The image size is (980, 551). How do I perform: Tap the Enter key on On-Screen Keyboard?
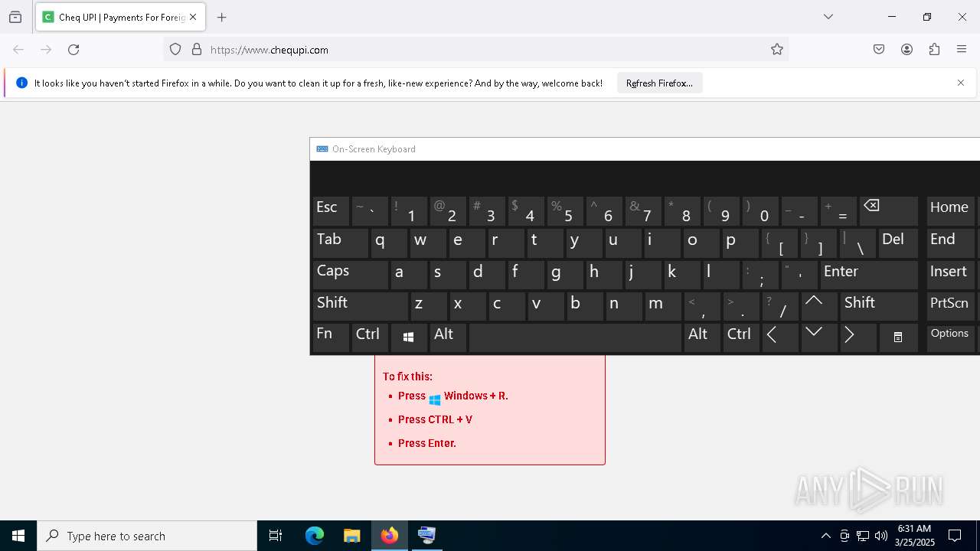point(869,274)
